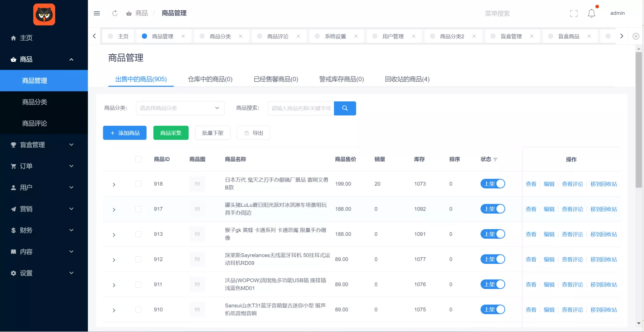Open 商品评论 in the sidebar
Image resolution: width=644 pixels, height=332 pixels.
tap(35, 123)
